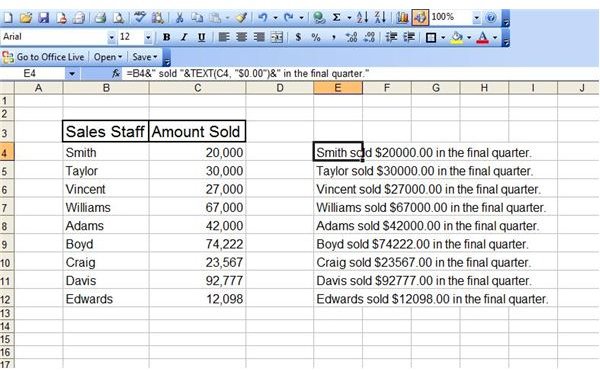This screenshot has height=370, width=600.
Task: Select the cell containing Edwards
Action: click(x=106, y=299)
